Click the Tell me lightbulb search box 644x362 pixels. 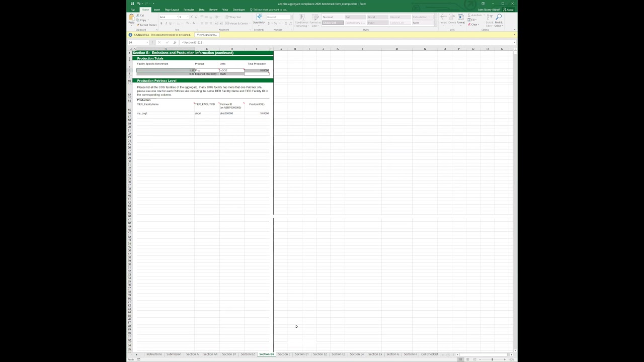click(269, 10)
